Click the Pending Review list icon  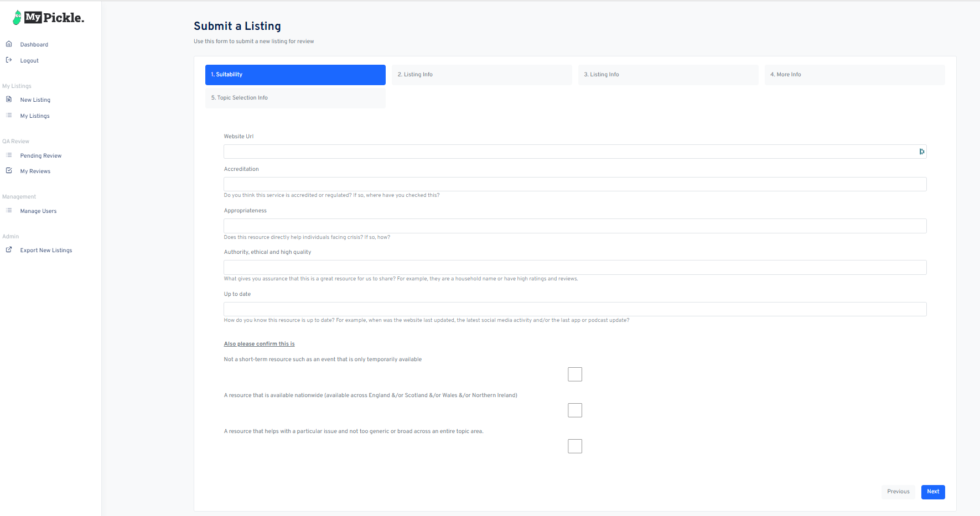tap(9, 155)
